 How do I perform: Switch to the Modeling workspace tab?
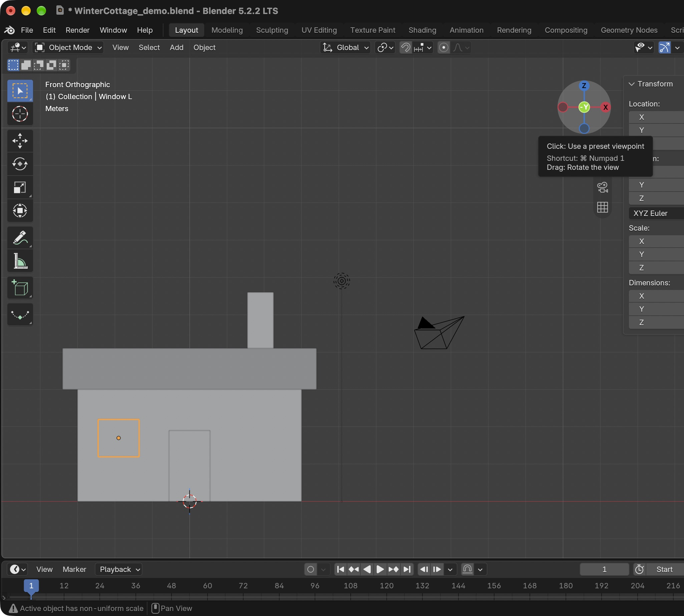point(227,30)
